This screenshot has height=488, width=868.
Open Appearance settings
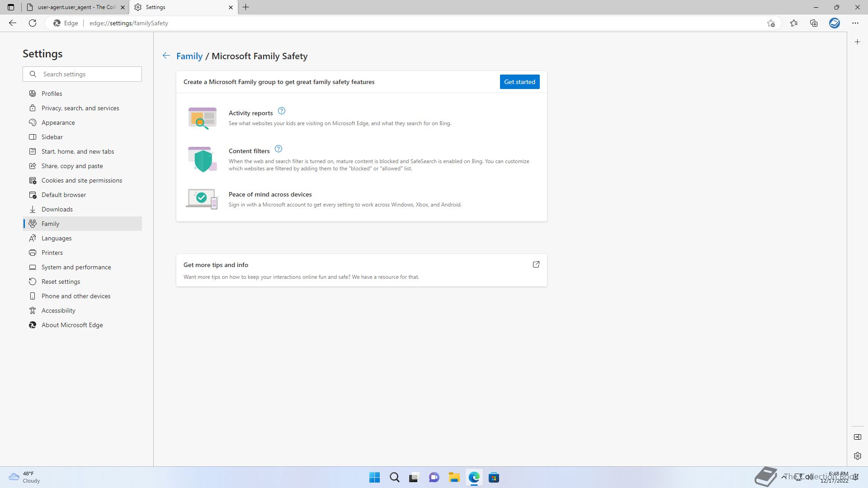82,122
